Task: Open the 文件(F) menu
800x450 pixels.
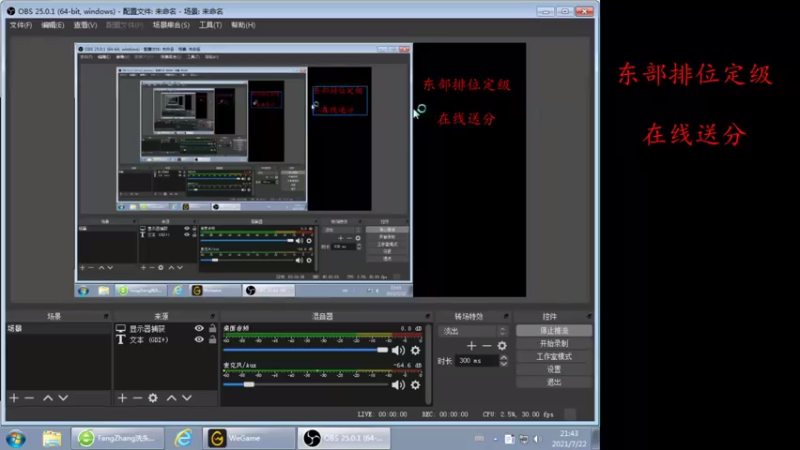Action: (x=20, y=25)
